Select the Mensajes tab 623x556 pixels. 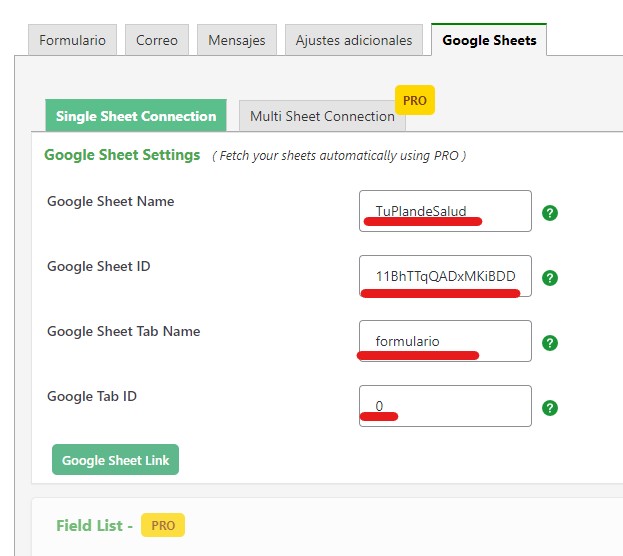point(237,40)
